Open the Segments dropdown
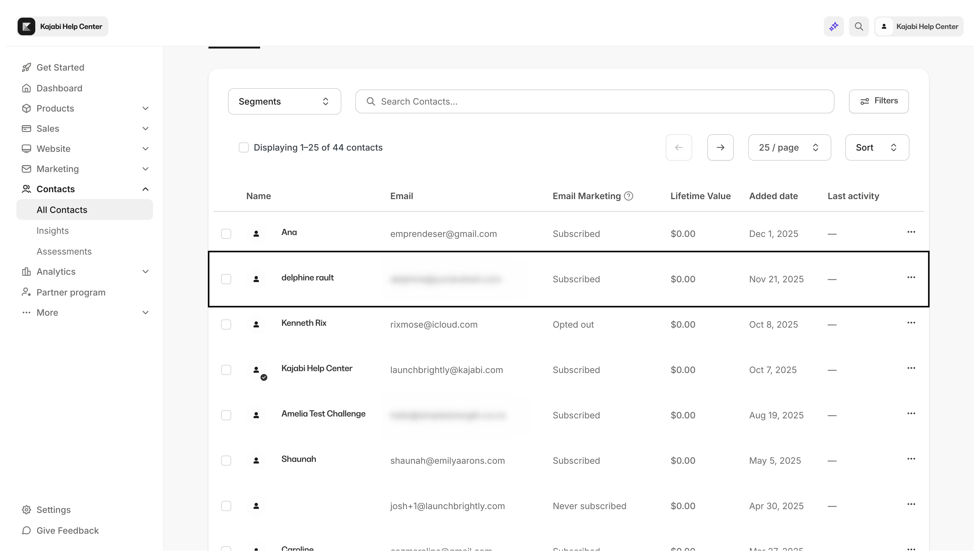This screenshot has width=980, height=557. [284, 101]
